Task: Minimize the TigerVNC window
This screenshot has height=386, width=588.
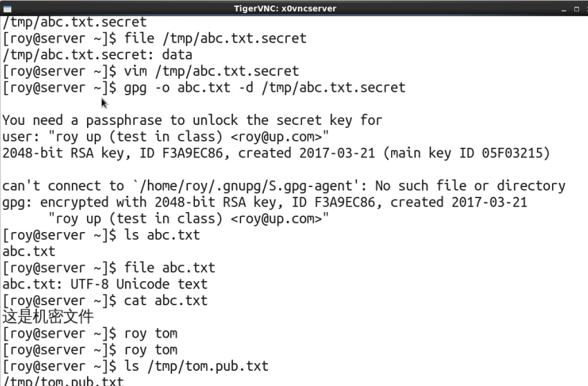Action: pyautogui.click(x=564, y=9)
